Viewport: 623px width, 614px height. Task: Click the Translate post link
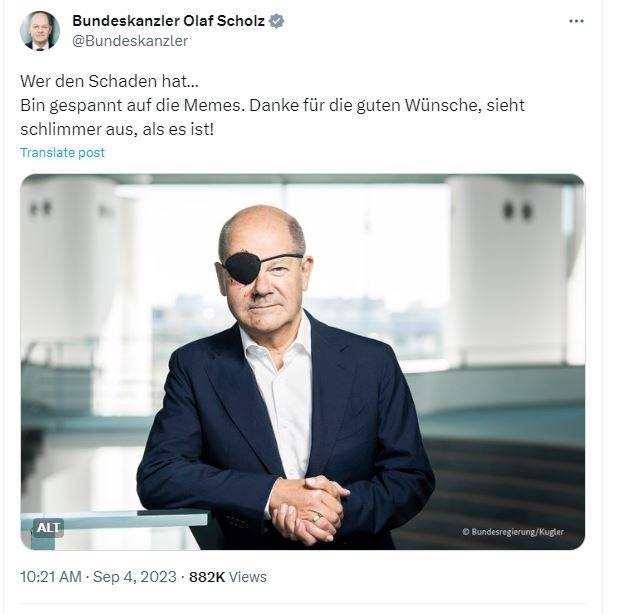(x=62, y=153)
